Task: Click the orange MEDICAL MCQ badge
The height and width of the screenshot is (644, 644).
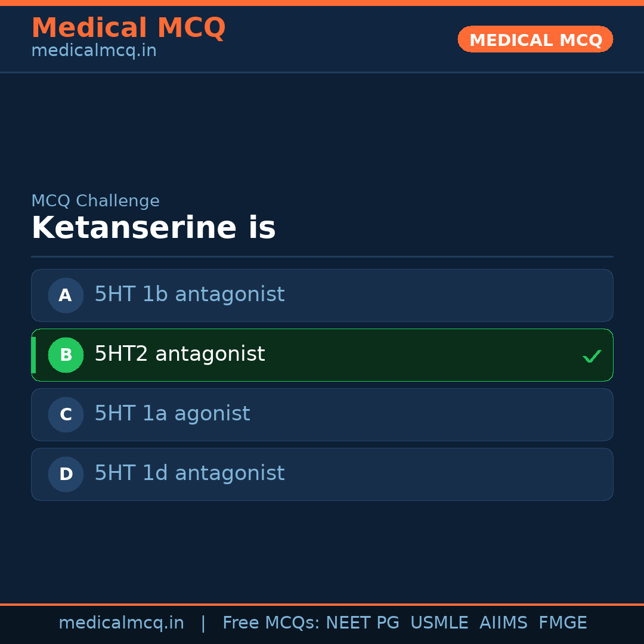Action: (x=535, y=39)
